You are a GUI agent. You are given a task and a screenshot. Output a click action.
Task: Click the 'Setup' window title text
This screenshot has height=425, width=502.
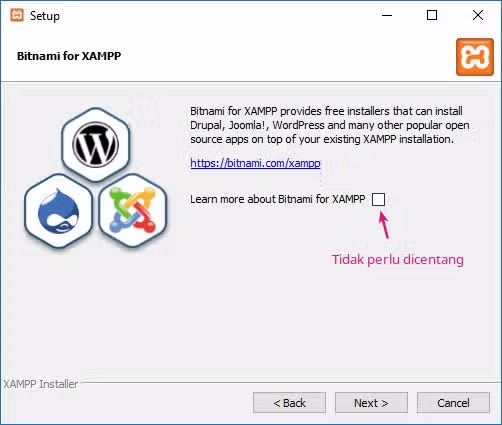pos(45,16)
